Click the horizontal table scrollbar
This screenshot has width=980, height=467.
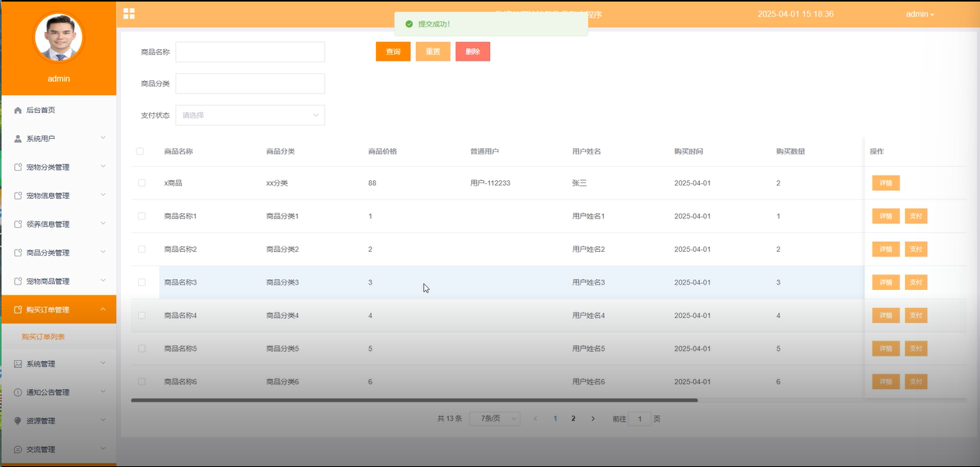pos(414,400)
